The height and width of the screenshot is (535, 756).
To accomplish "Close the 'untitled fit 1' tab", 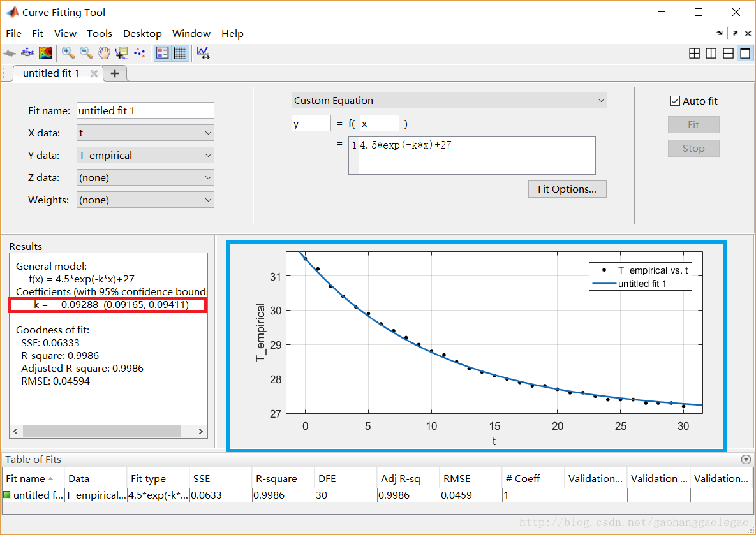I will (94, 73).
